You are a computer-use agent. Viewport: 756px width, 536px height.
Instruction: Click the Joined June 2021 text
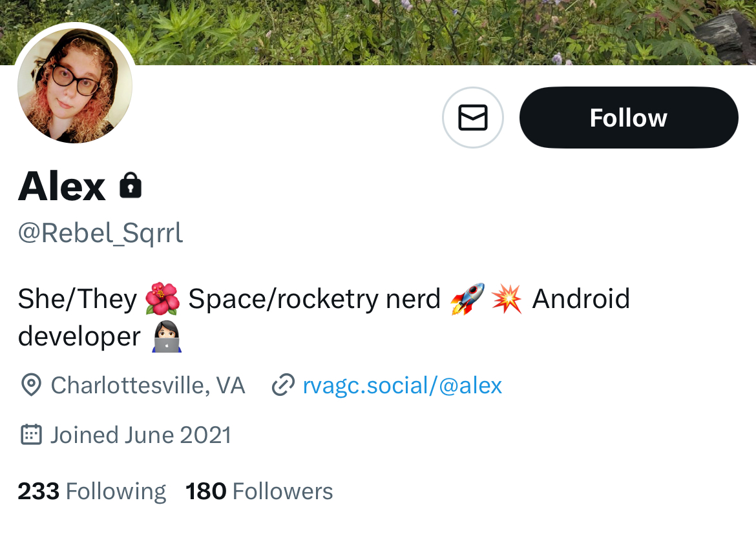click(140, 435)
